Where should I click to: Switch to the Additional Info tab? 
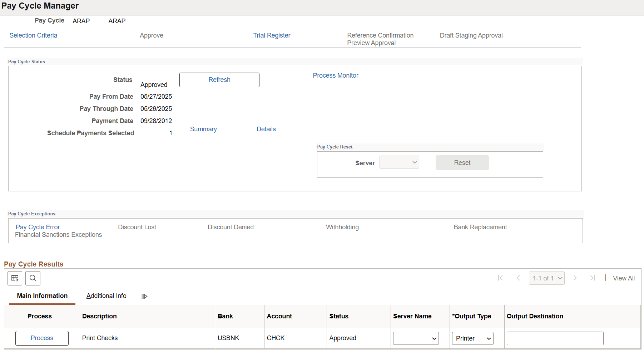point(106,296)
